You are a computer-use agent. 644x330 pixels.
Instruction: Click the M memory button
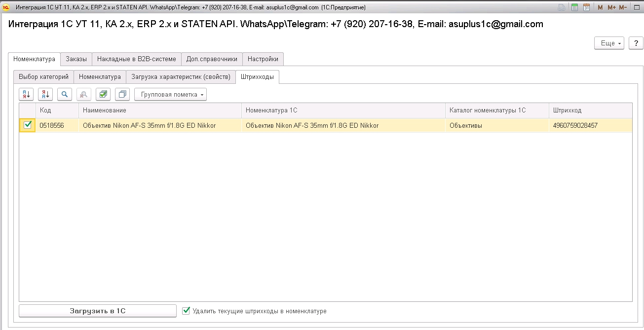tap(600, 7)
